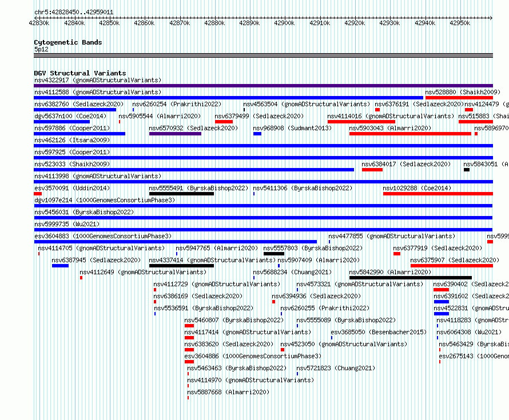Click nsv6377919 (Sedlazeck2020) label
The height and width of the screenshot is (420, 509).
(x=438, y=248)
